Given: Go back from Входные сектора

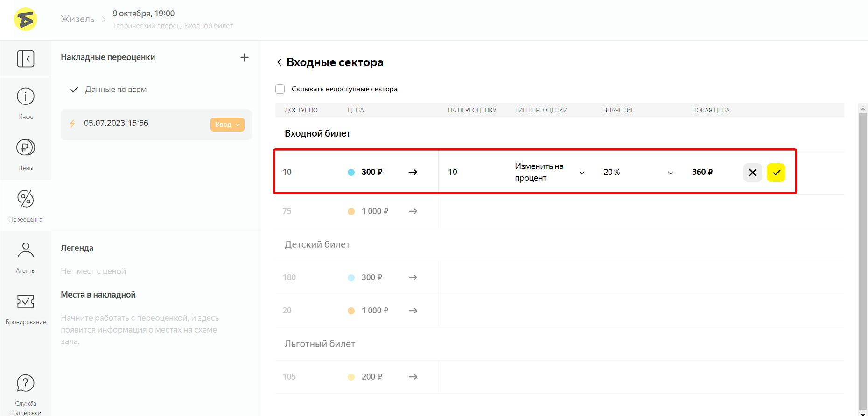Looking at the screenshot, I should coord(279,62).
